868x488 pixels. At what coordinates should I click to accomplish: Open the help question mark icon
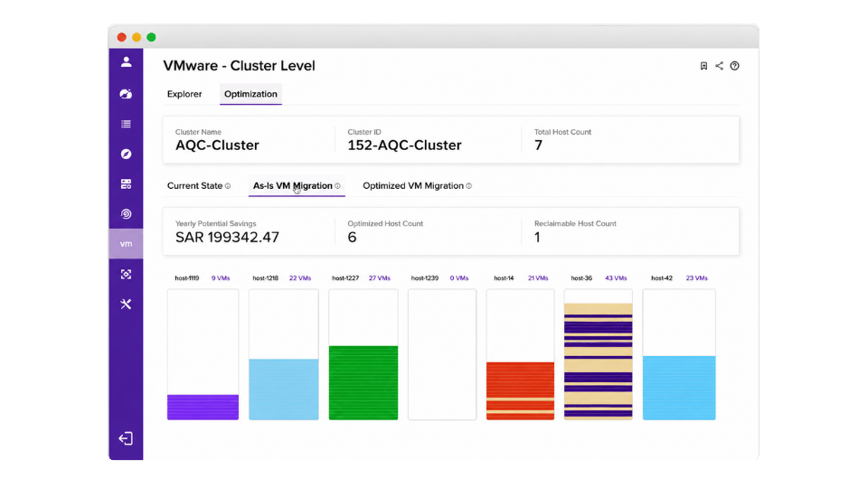(734, 66)
